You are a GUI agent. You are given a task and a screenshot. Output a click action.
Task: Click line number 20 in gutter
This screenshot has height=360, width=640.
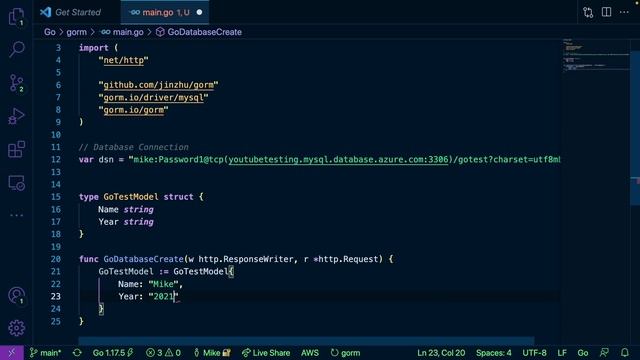click(56, 259)
